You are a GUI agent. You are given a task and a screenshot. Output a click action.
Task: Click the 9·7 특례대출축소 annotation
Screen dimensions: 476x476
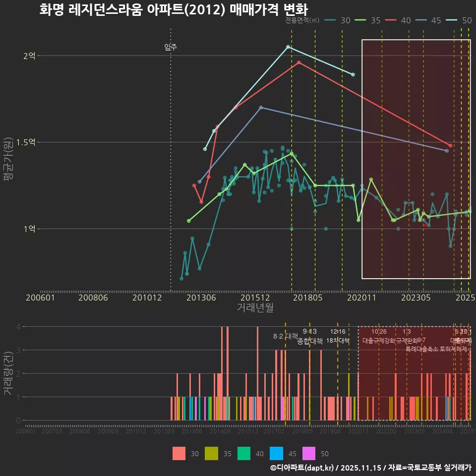(421, 344)
